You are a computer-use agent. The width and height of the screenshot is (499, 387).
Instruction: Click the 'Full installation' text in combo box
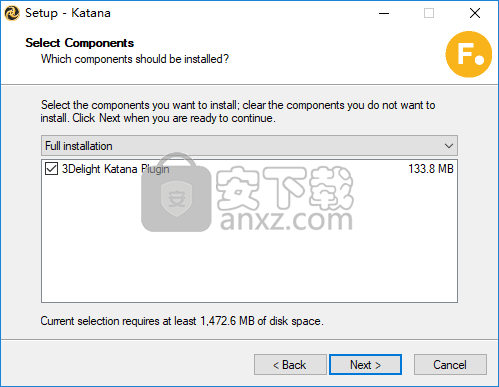[x=79, y=146]
